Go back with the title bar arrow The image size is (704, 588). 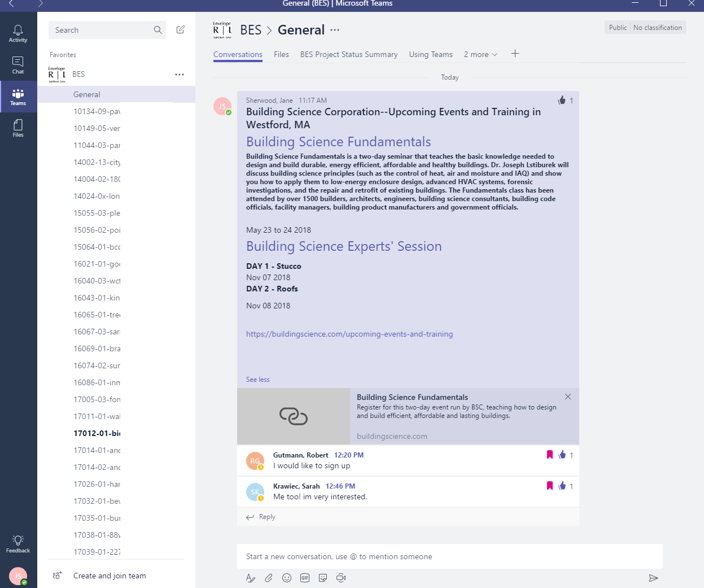[x=11, y=3]
